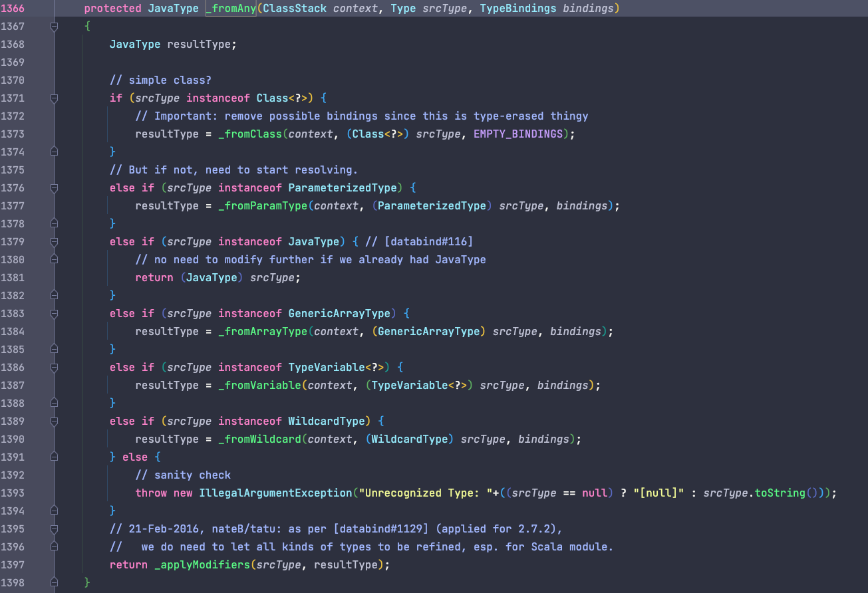Collapse the databind#1129 comment fold at 1395
Viewport: 868px width, 593px height.
point(55,529)
